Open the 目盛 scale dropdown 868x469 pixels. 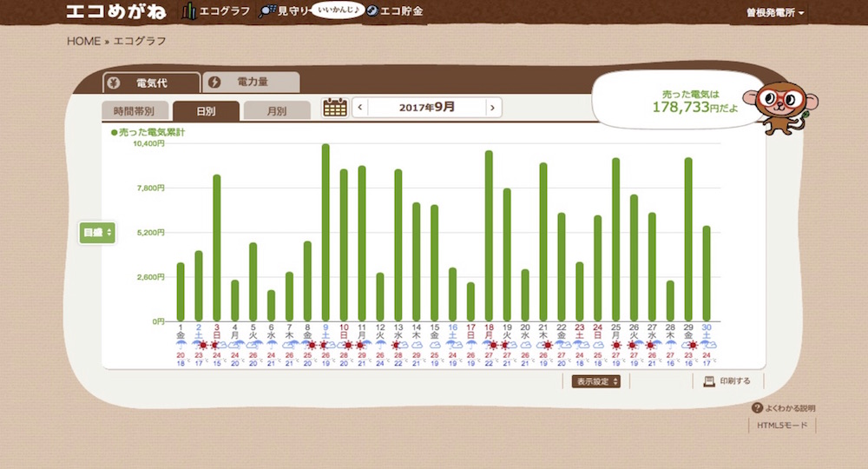pos(97,233)
